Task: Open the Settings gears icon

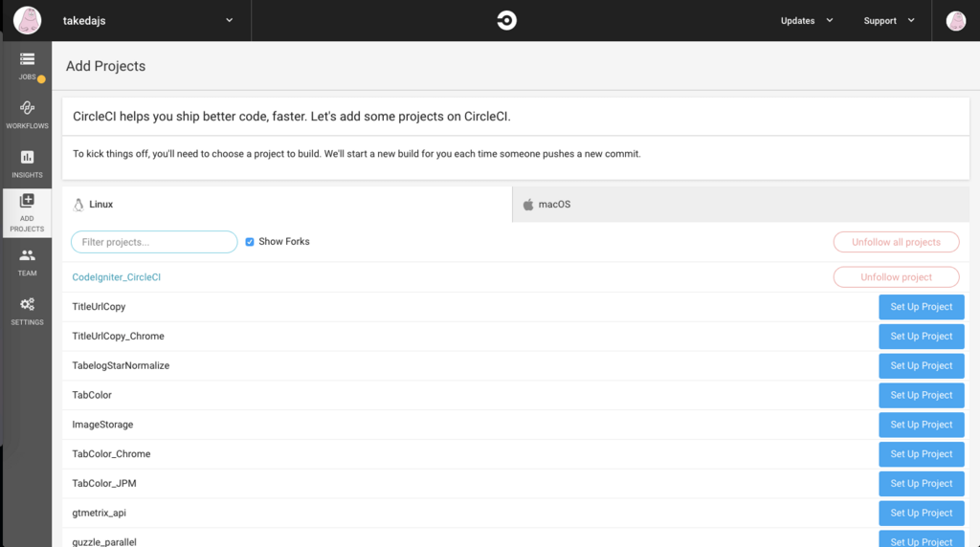Action: pos(27,304)
